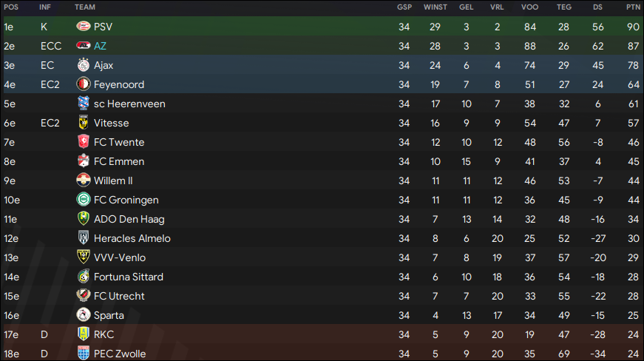
Task: Click the FC Utrecht team name
Action: (119, 296)
